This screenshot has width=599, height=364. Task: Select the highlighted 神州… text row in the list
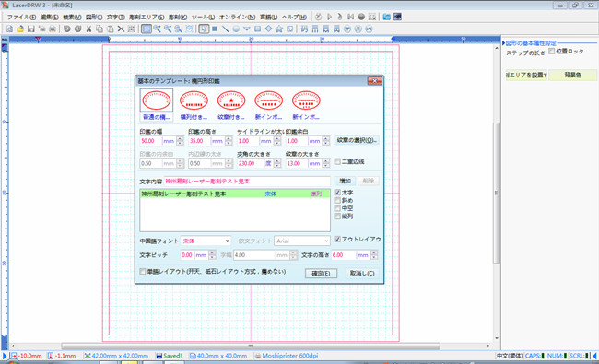235,194
